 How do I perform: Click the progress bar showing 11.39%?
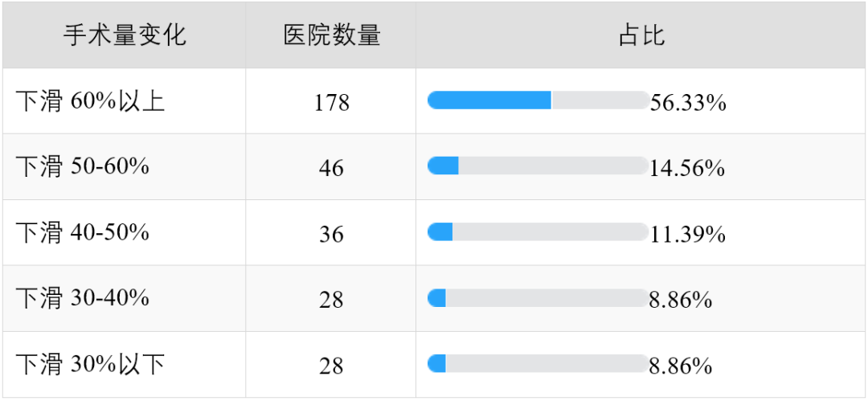[538, 231]
